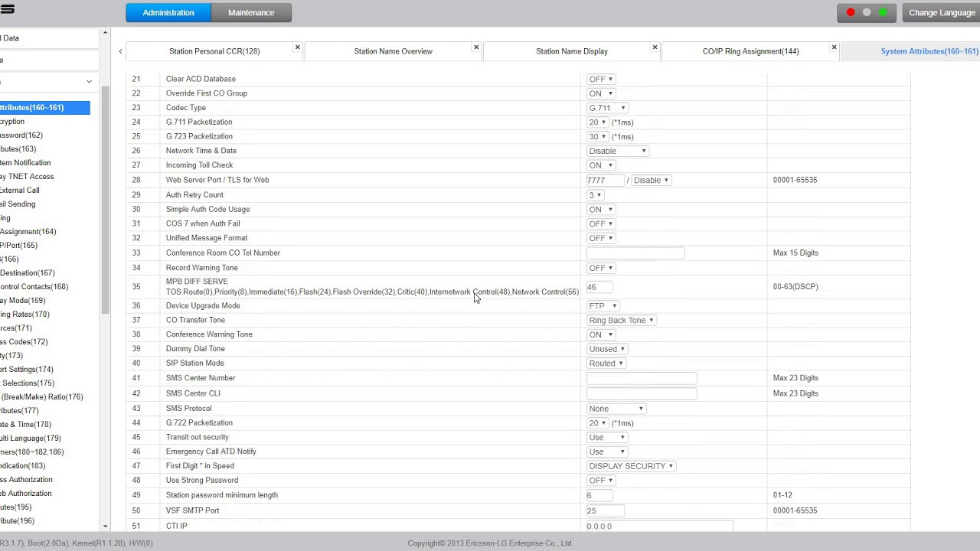Open First Digit * in Speed dropdown
Screen dimensions: 980x551
631,466
